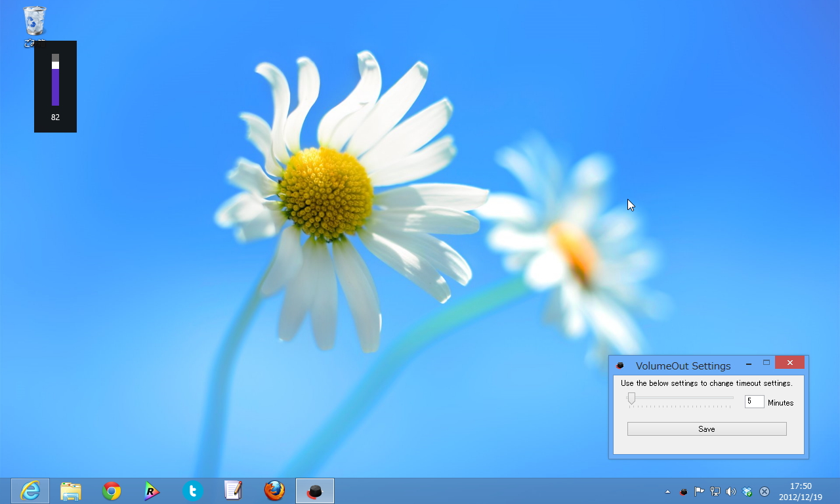Open Internet Explorer from the taskbar
The width and height of the screenshot is (840, 504).
pyautogui.click(x=30, y=490)
